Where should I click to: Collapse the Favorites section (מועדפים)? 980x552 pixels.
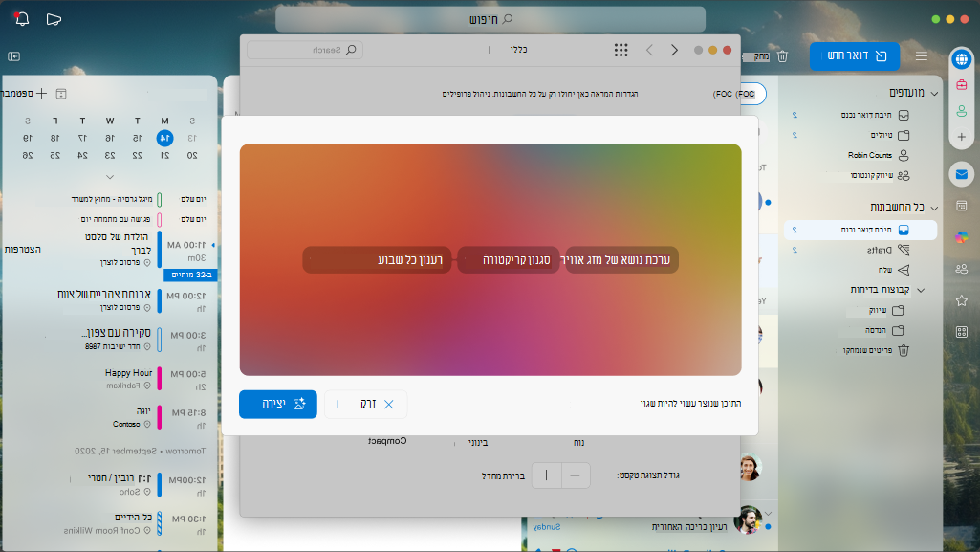coord(934,94)
